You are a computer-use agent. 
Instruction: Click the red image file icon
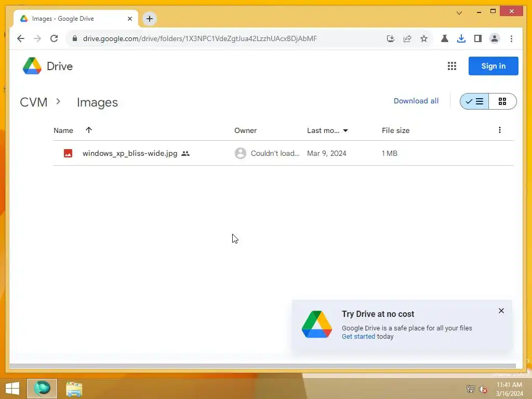coord(68,153)
